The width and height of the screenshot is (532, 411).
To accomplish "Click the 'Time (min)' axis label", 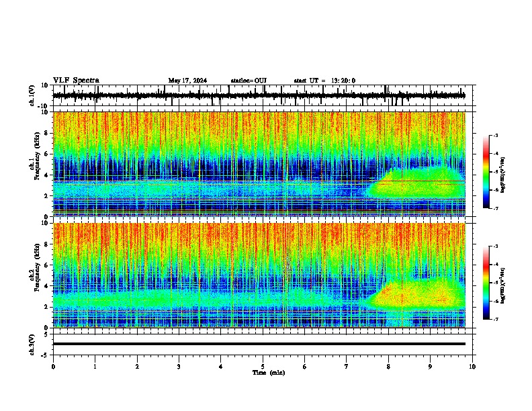I will click(x=269, y=373).
